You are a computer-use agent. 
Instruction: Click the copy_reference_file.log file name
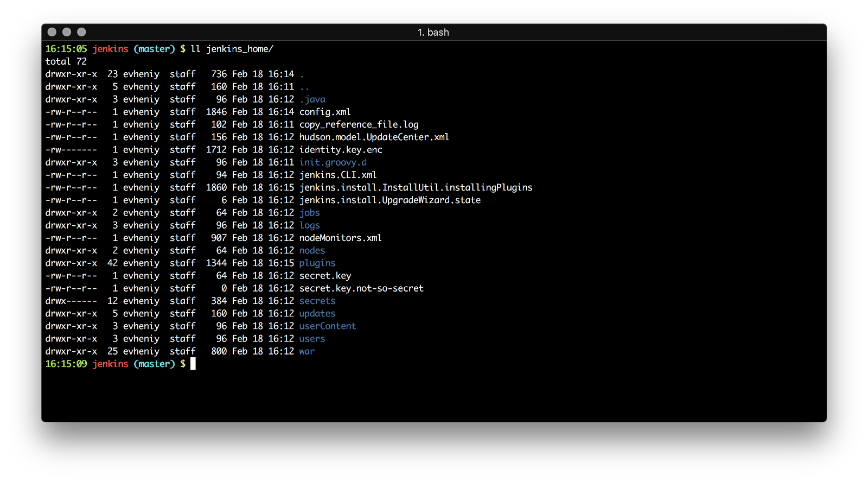click(x=359, y=124)
